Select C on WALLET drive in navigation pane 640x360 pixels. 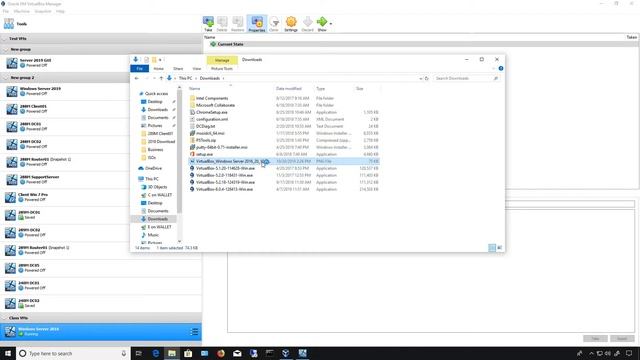point(160,195)
